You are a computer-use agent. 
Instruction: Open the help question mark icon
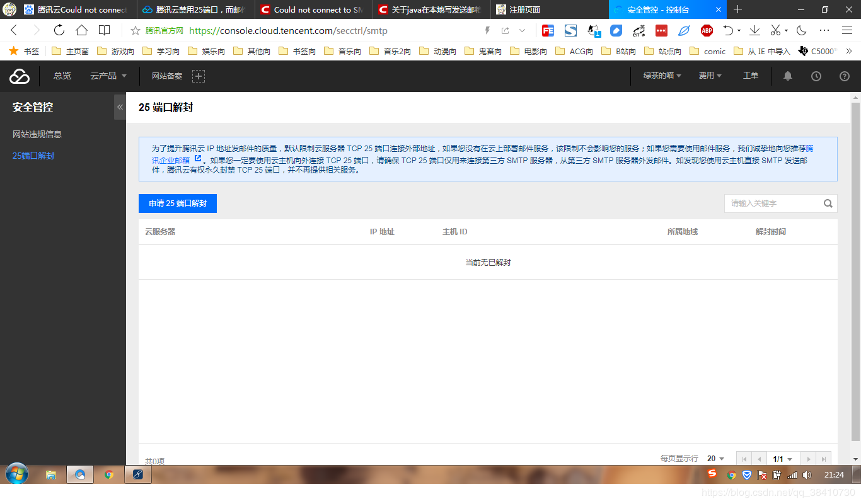[x=844, y=76]
